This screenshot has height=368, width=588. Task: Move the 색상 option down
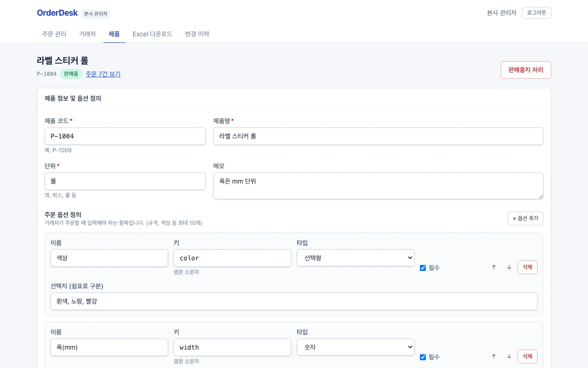pos(509,267)
